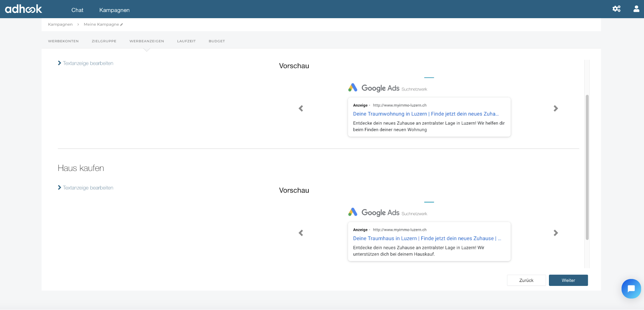Click Meine Kampagne breadcrumb
The image size is (644, 310).
point(101,25)
